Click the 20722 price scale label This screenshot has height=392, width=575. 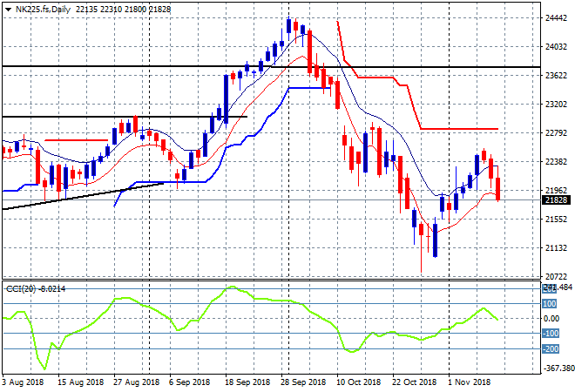pos(555,276)
